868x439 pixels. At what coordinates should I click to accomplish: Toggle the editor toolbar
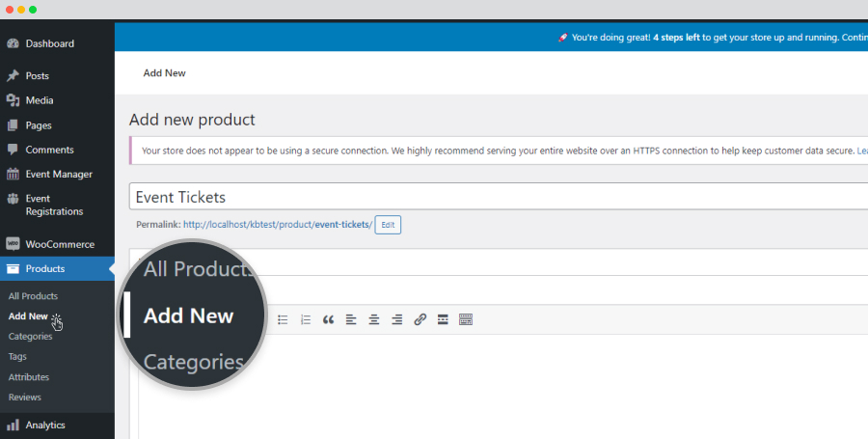point(466,319)
